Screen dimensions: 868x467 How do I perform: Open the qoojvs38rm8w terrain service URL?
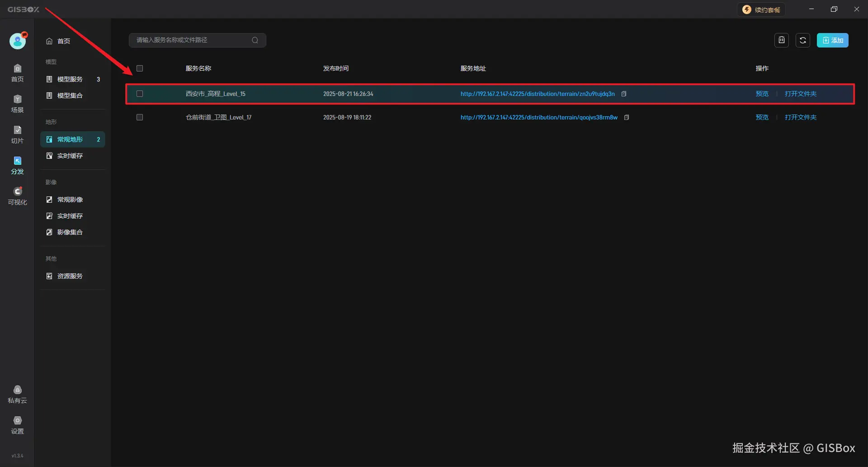(x=539, y=118)
